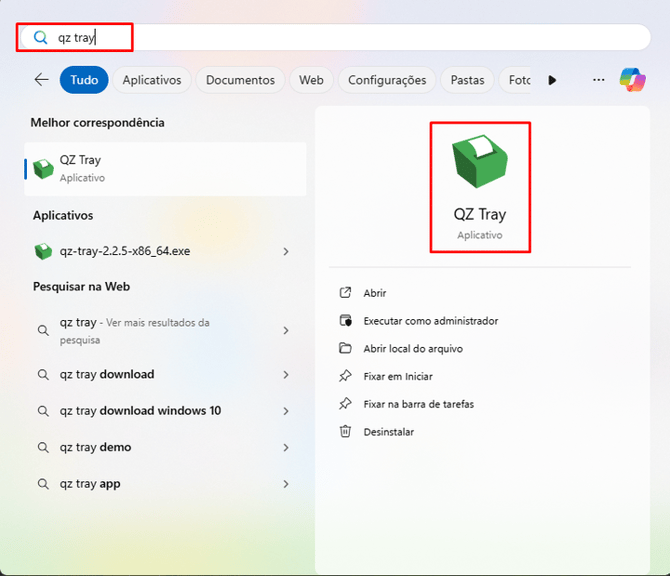The image size is (670, 576).
Task: Switch to the Aplicativos filter tab
Action: (x=152, y=80)
